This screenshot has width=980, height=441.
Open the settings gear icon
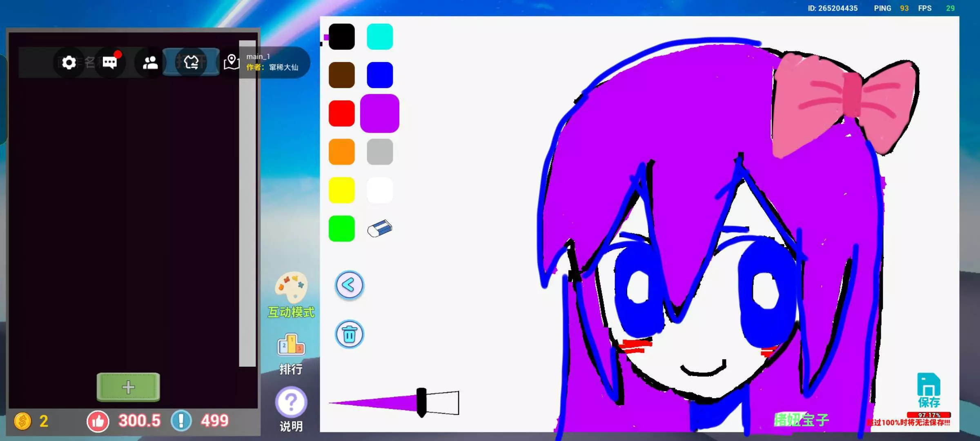pyautogui.click(x=69, y=62)
